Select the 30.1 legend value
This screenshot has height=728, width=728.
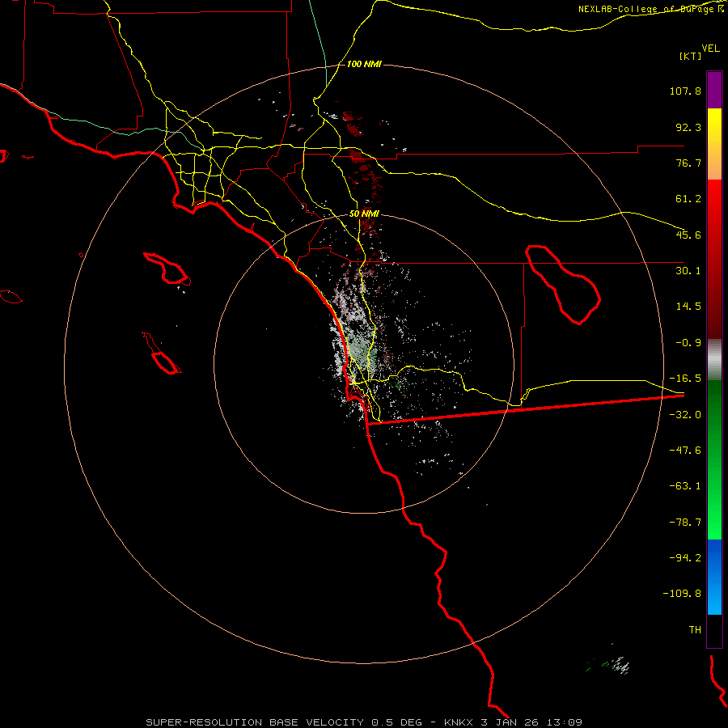pos(688,271)
